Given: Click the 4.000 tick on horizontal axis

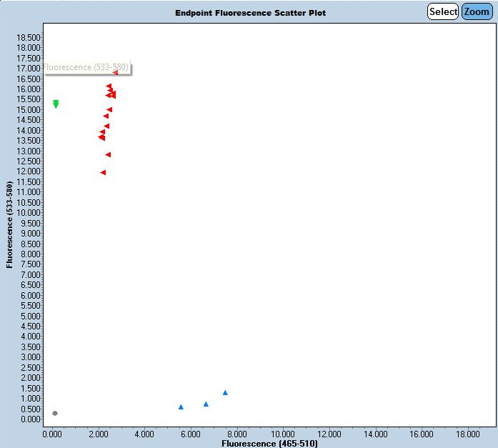Looking at the screenshot, I should (x=144, y=433).
